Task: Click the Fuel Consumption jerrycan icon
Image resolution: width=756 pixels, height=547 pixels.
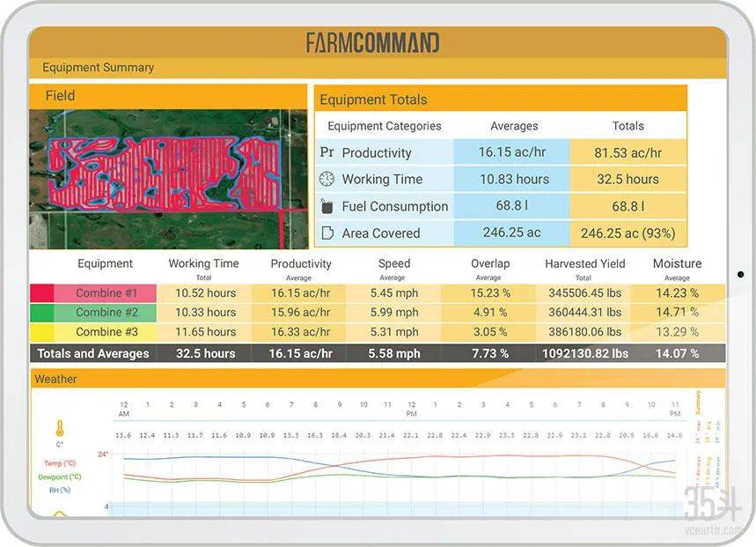Action: (327, 206)
